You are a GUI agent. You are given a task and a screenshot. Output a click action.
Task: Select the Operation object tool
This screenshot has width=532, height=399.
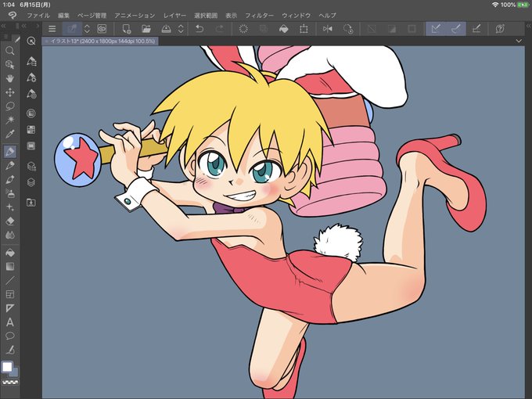pos(10,65)
